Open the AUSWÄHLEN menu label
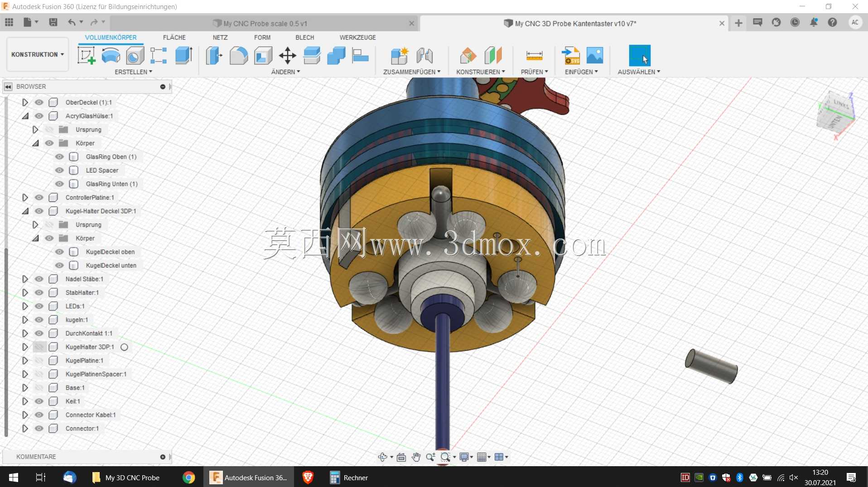 639,72
